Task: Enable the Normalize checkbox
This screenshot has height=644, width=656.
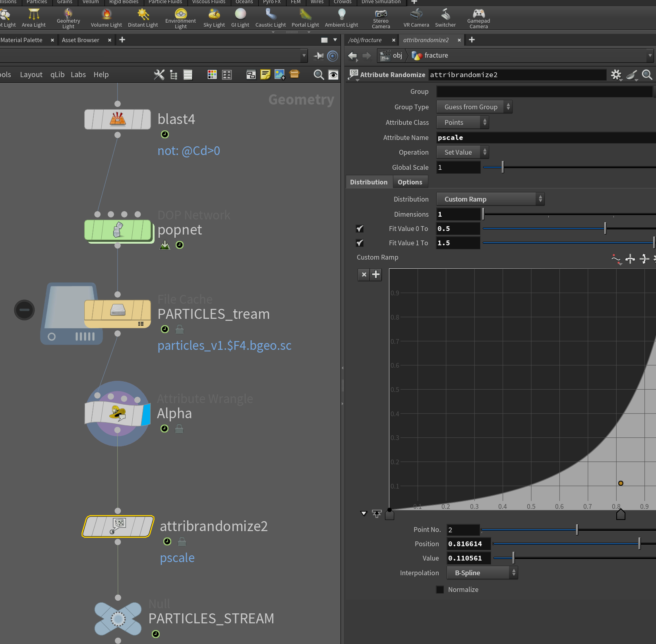Action: tap(440, 590)
